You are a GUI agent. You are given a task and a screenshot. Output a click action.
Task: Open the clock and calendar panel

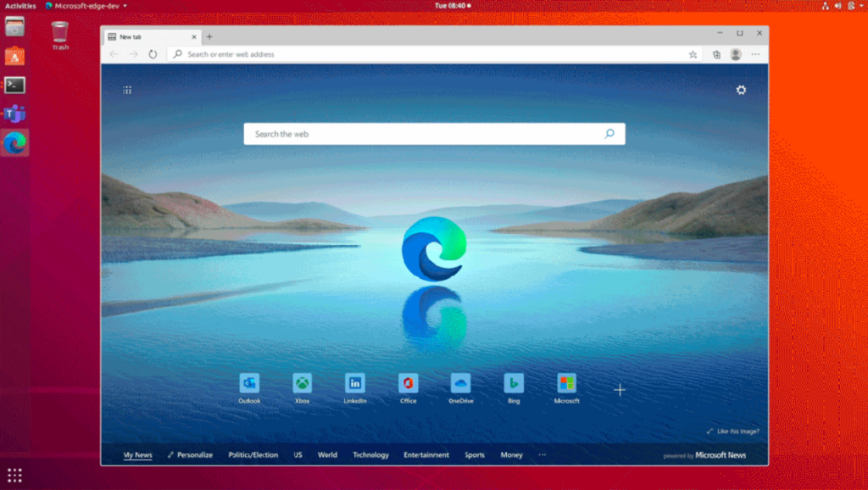pos(453,6)
